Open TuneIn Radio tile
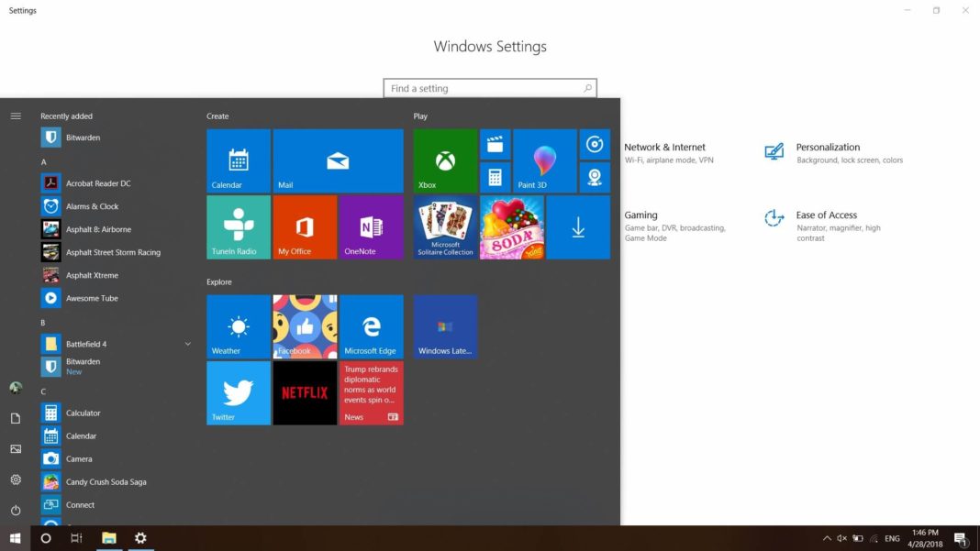This screenshot has height=551, width=980. click(237, 226)
